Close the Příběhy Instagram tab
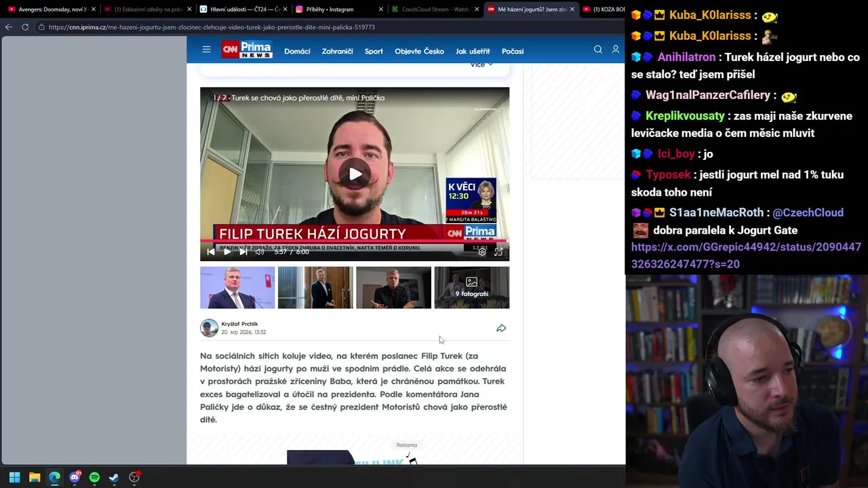The image size is (868, 488). click(381, 9)
